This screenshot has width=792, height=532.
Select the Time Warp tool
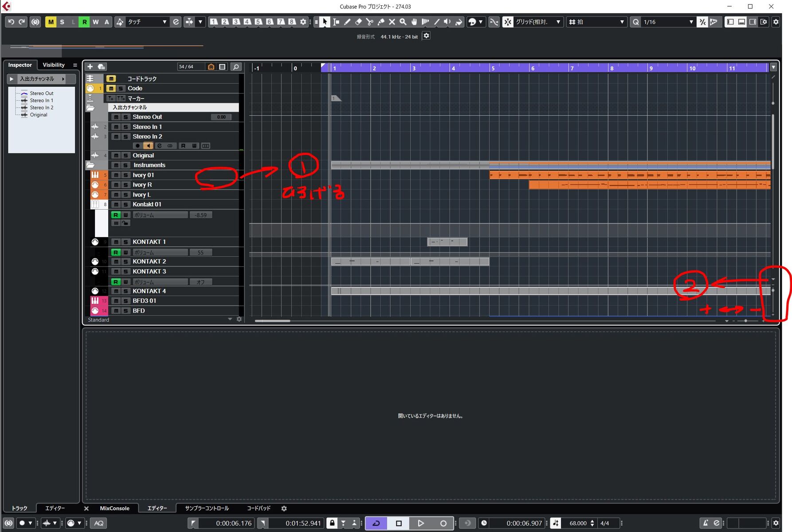click(x=425, y=22)
